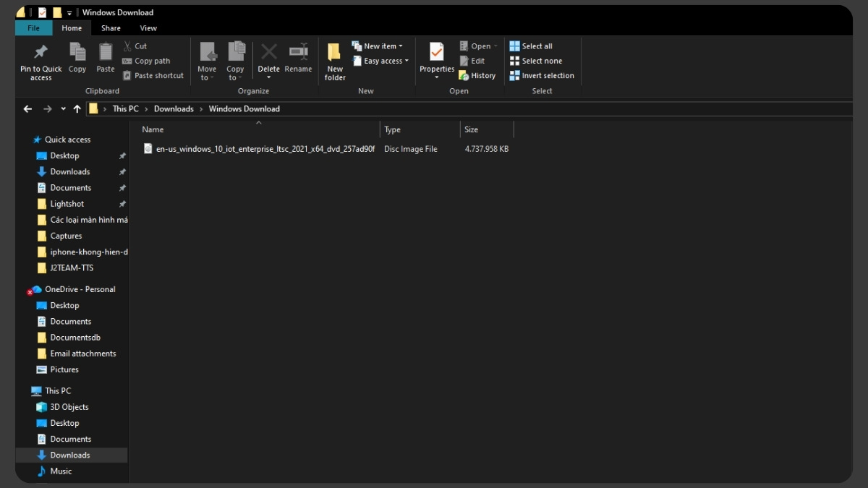Click Select none in the ribbon
The width and height of the screenshot is (868, 488).
(x=535, y=61)
